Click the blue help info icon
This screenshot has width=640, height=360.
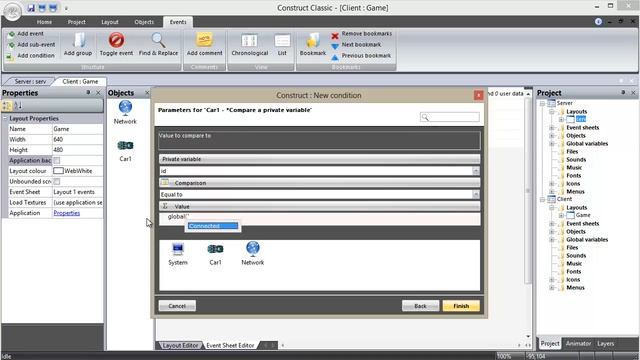[x=598, y=22]
